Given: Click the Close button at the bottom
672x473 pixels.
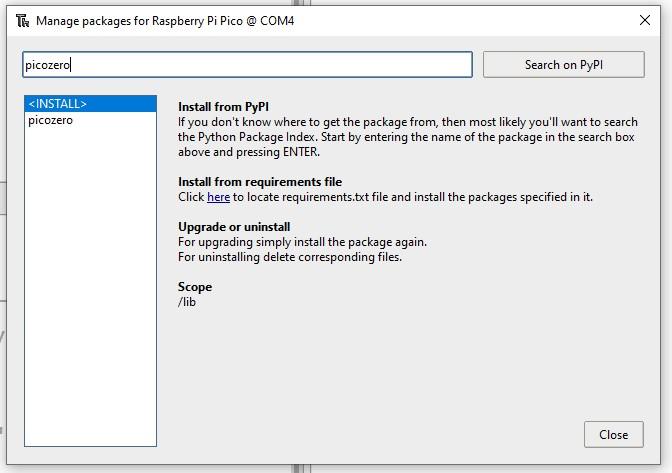Looking at the screenshot, I should 613,434.
